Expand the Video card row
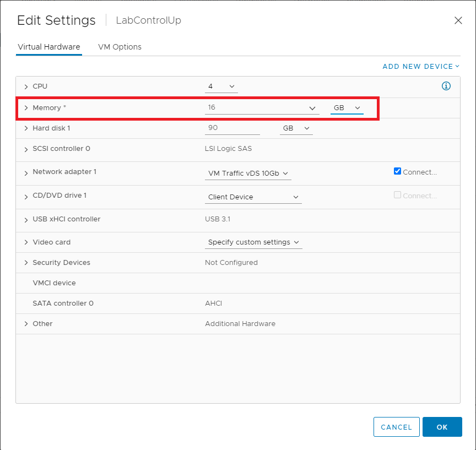 [26, 242]
